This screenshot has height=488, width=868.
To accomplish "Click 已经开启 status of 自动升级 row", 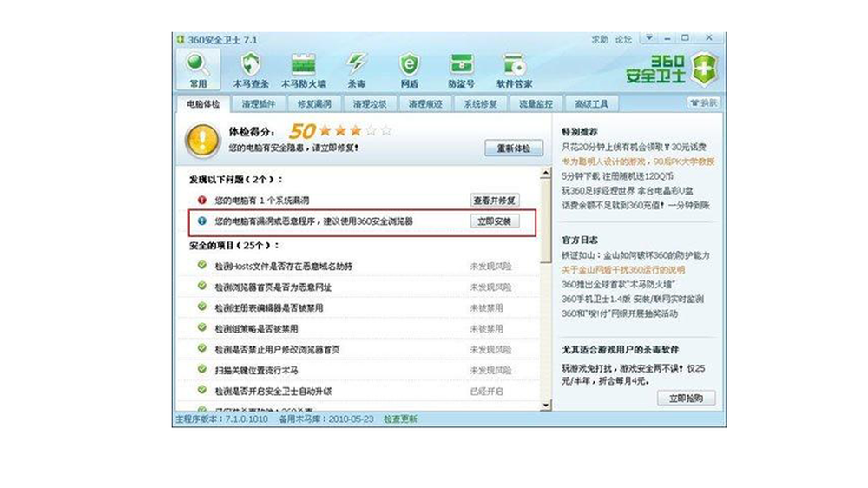I will (487, 391).
